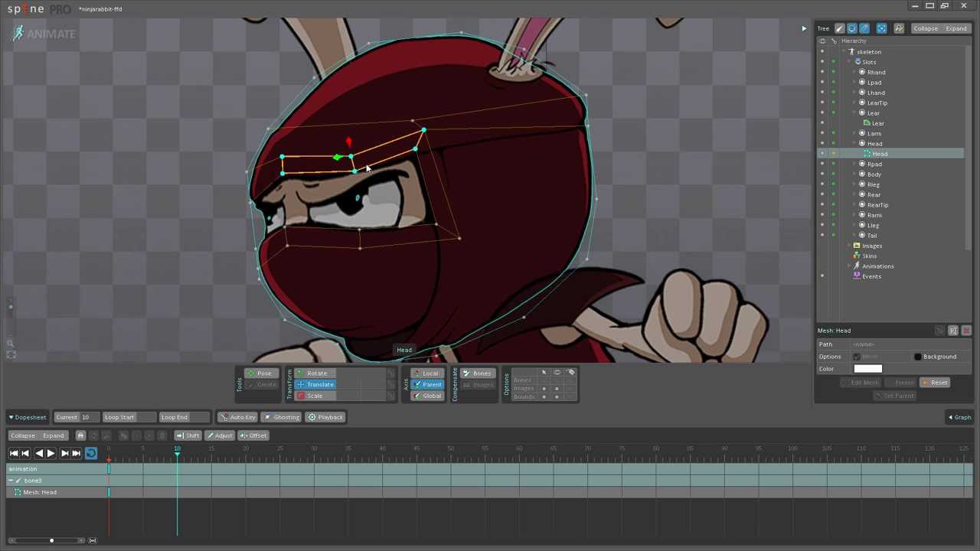
Task: Expand the Lhand slot
Action: (x=854, y=93)
